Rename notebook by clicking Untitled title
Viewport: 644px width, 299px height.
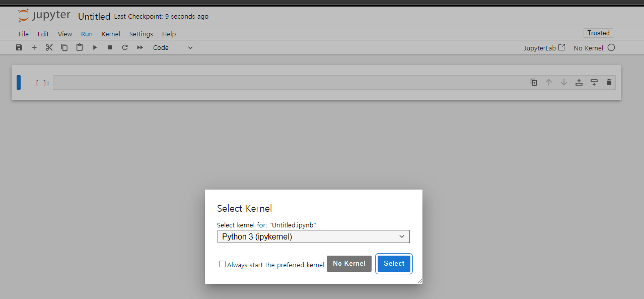94,16
